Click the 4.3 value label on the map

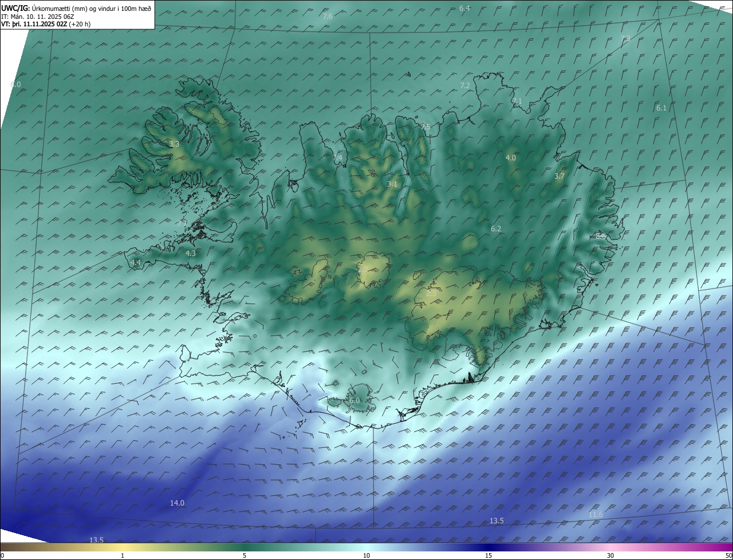point(191,253)
